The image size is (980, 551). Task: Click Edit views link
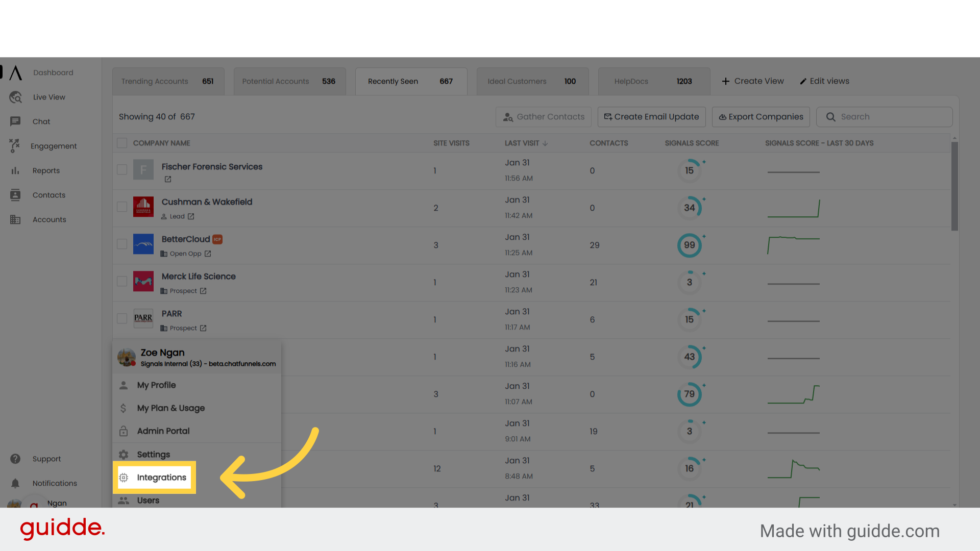coord(824,81)
